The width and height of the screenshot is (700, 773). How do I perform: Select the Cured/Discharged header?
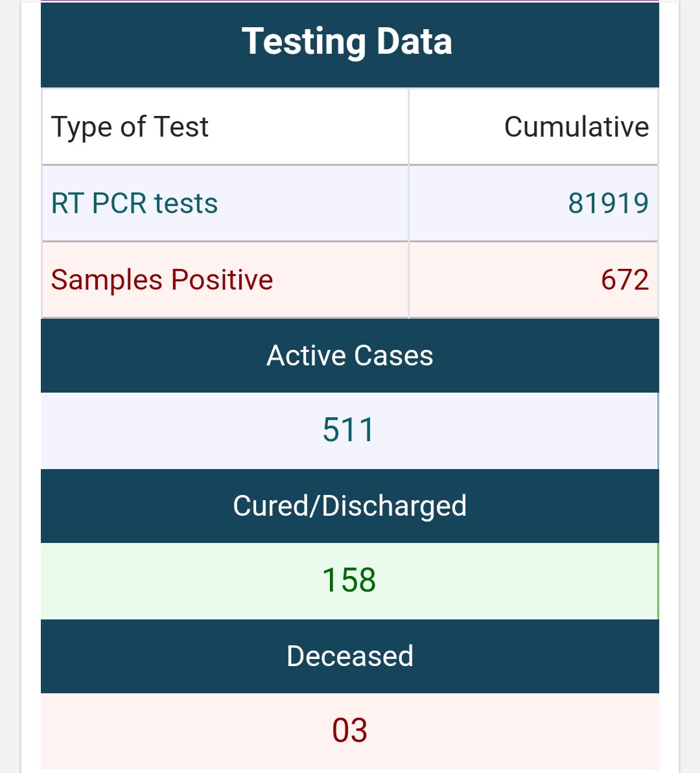click(350, 506)
